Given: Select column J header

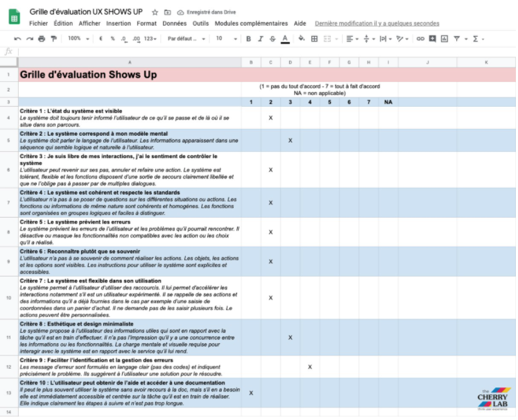Looking at the screenshot, I should tap(427, 62).
